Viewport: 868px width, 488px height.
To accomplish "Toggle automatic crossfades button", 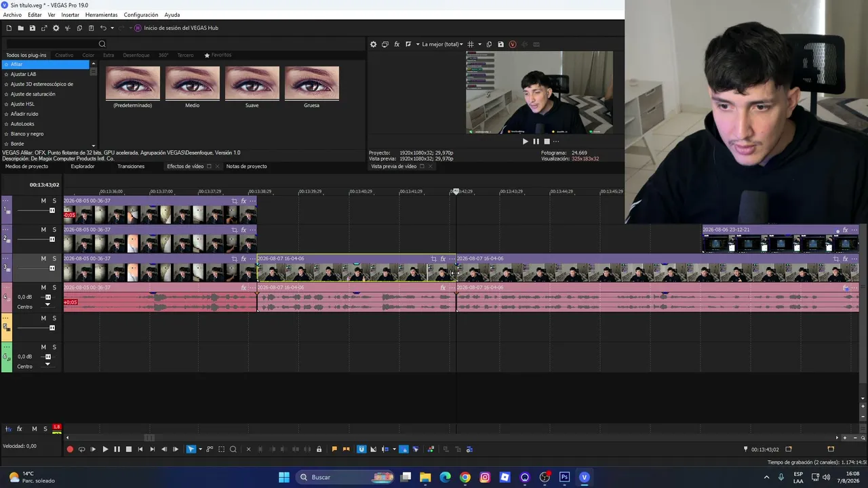I will point(374,449).
